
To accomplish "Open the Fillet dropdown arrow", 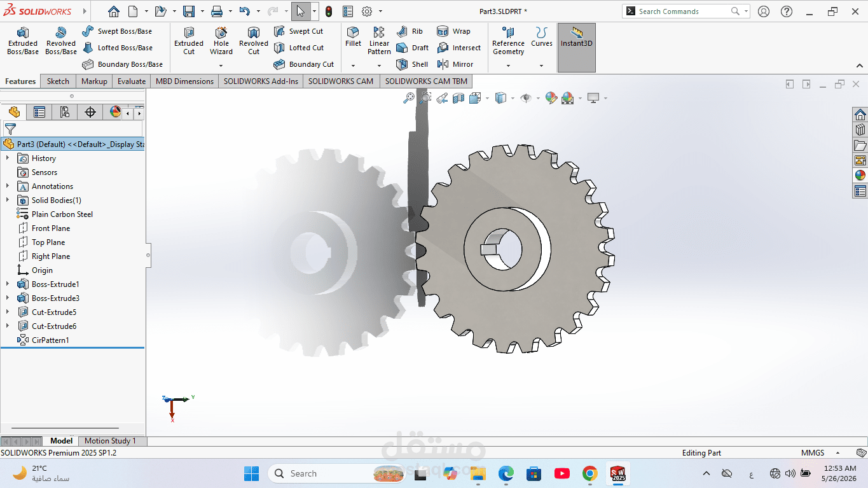I will [x=353, y=66].
